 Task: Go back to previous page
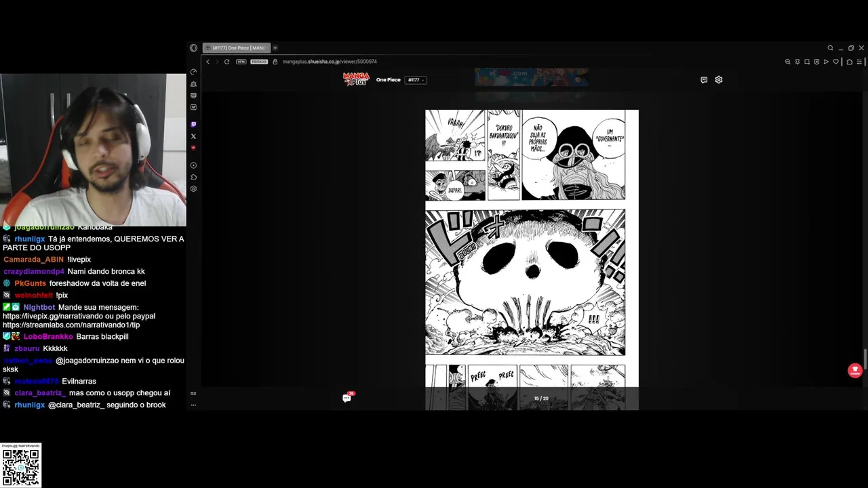pos(208,62)
